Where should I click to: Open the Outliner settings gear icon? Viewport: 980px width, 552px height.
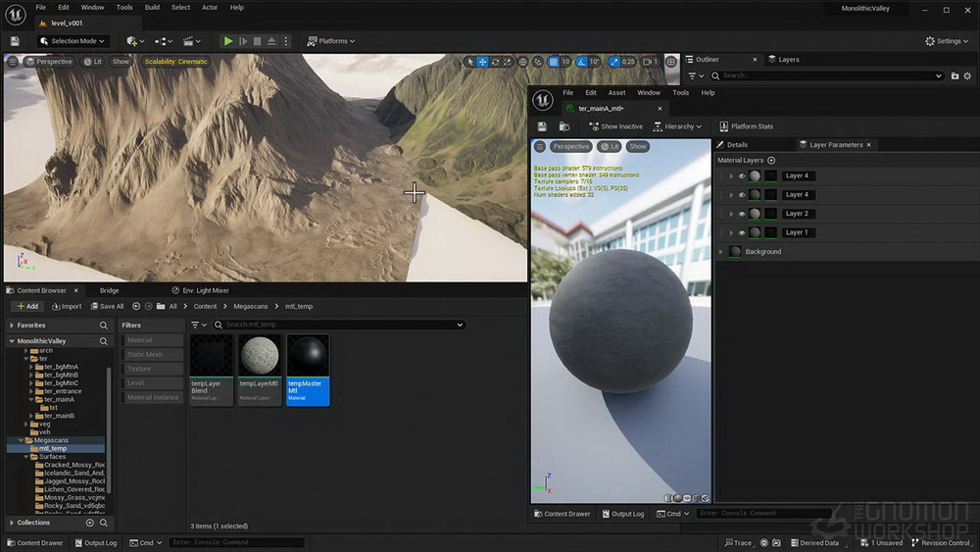coord(967,75)
